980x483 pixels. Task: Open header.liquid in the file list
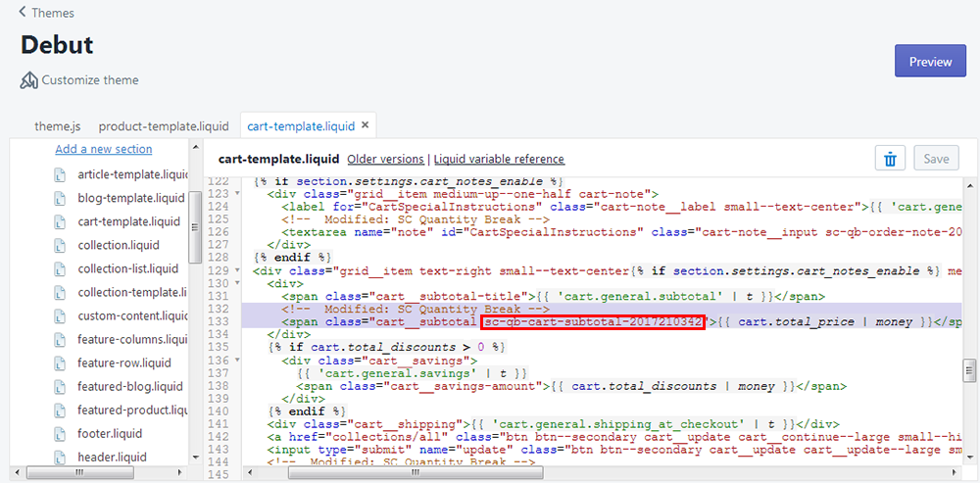point(112,457)
